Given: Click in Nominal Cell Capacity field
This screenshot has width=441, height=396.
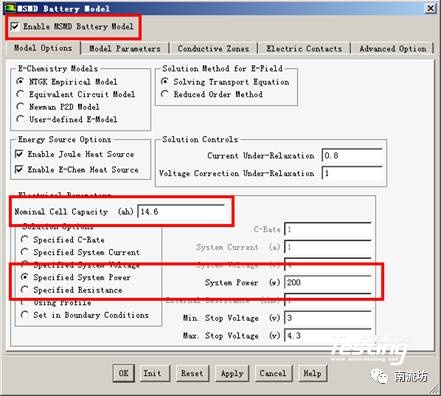Looking at the screenshot, I should 182,212.
